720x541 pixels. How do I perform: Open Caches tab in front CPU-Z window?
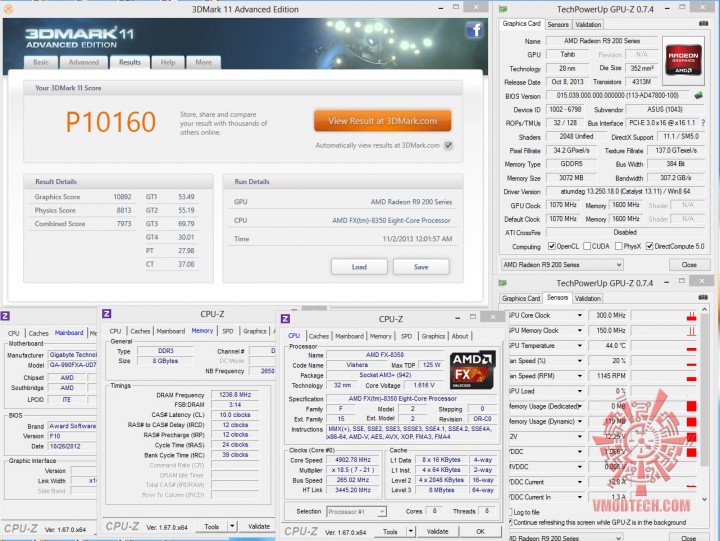click(x=319, y=336)
